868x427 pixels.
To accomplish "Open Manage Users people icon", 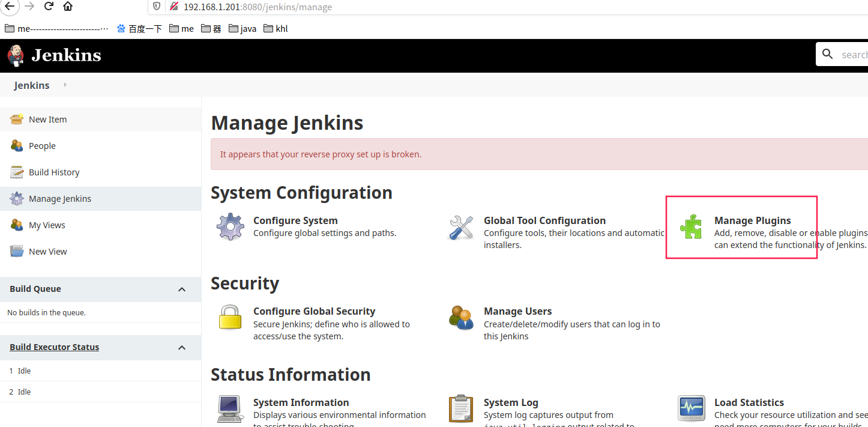I will pos(461,318).
